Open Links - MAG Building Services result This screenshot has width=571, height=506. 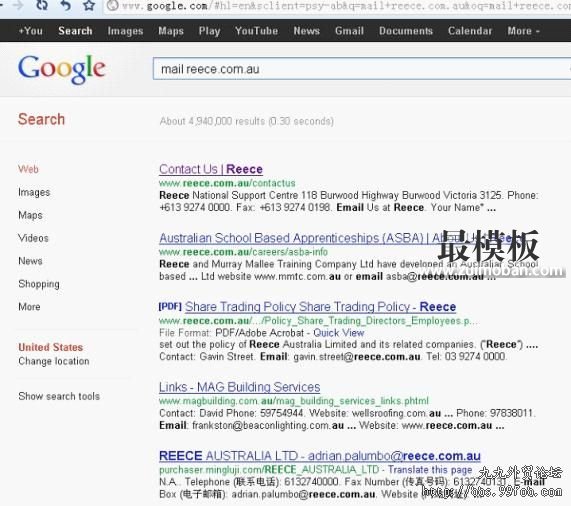click(x=240, y=387)
